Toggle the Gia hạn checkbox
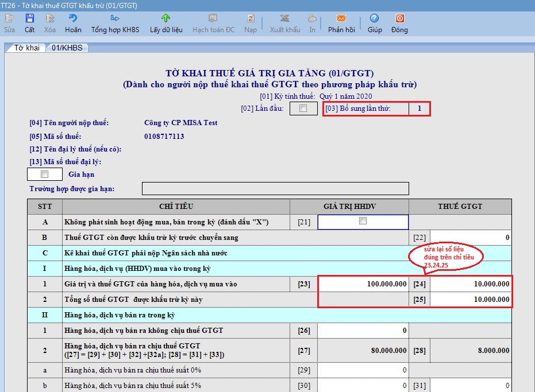Image resolution: width=535 pixels, height=392 pixels. 44,174
